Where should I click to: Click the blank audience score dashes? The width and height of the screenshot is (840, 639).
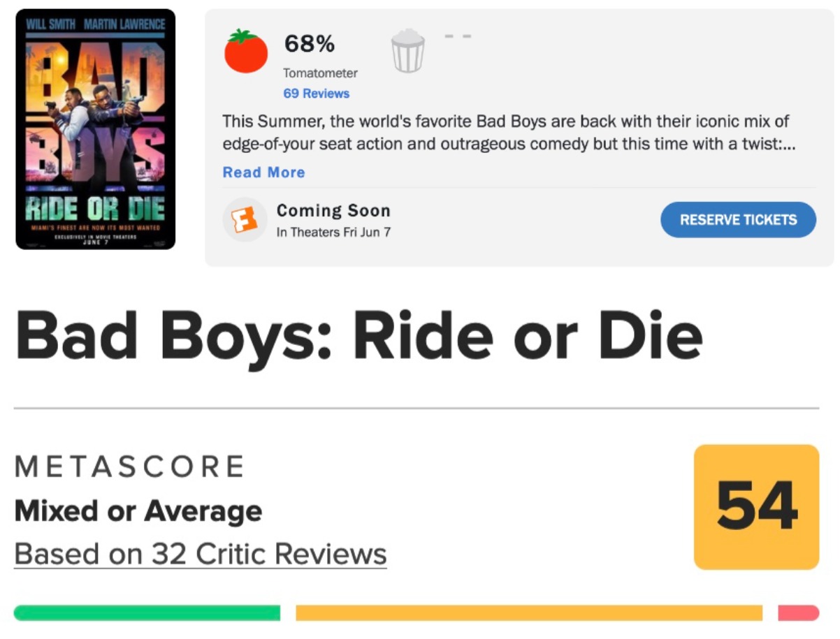pos(458,36)
